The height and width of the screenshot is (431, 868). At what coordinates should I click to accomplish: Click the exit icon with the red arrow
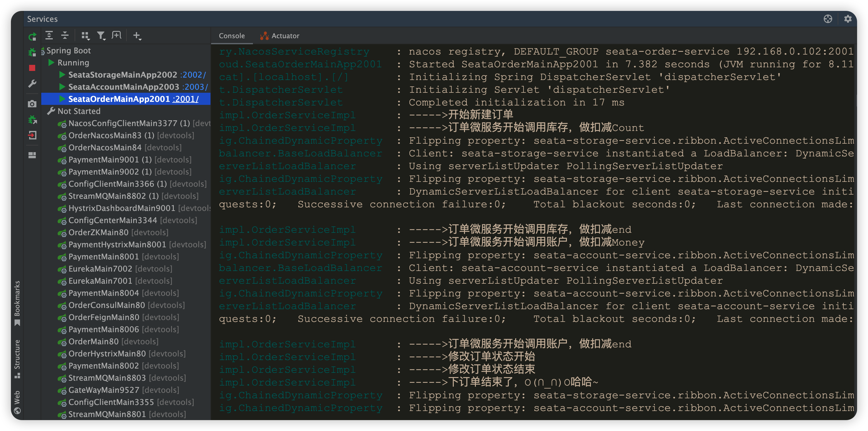pyautogui.click(x=32, y=135)
